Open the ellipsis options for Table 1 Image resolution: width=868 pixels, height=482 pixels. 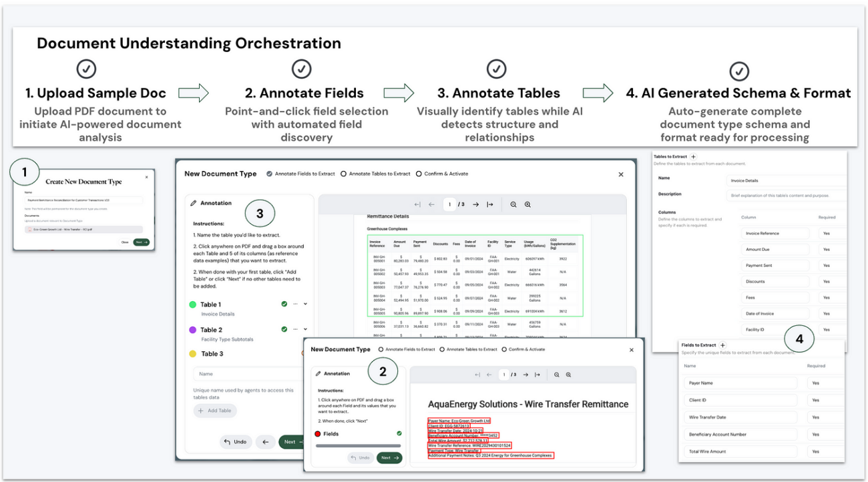[296, 304]
